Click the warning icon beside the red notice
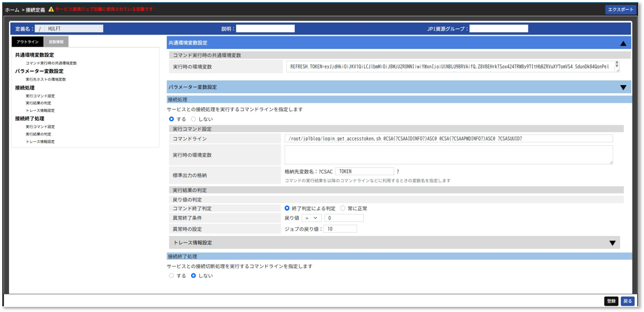The height and width of the screenshot is (312, 644). pyautogui.click(x=51, y=10)
